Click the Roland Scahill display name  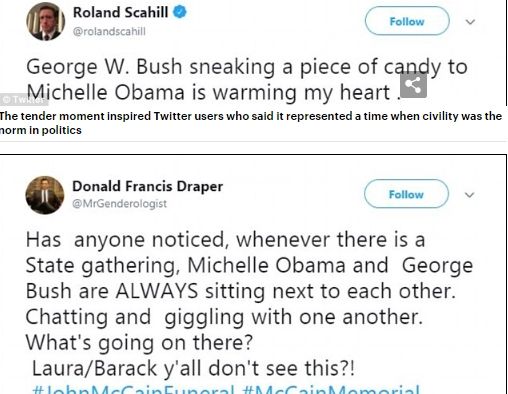pyautogui.click(x=120, y=13)
